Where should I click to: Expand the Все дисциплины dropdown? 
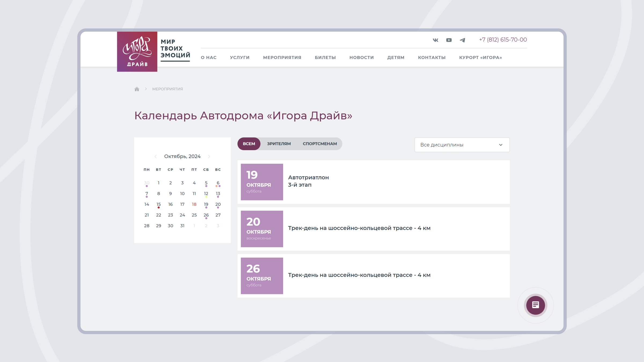tap(462, 145)
